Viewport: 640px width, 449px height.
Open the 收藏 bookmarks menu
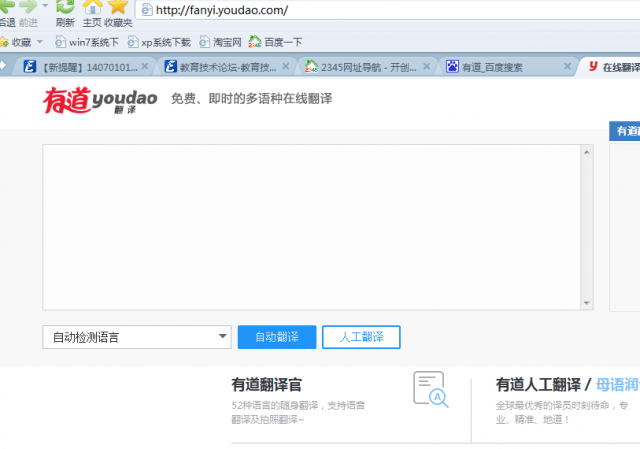[21, 42]
